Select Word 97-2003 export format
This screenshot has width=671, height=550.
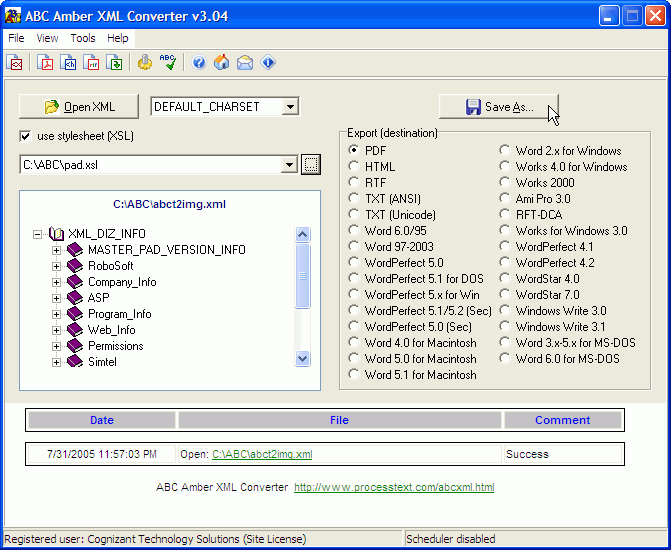[x=353, y=247]
